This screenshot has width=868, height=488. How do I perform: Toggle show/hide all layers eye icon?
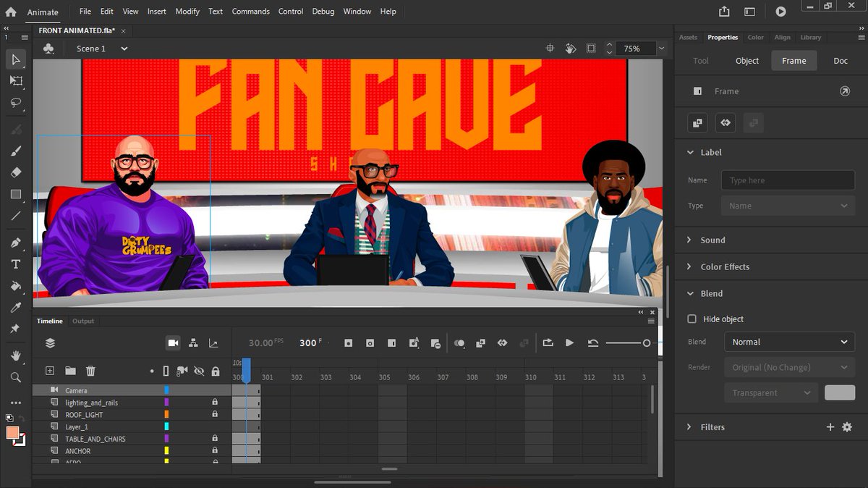coord(199,371)
